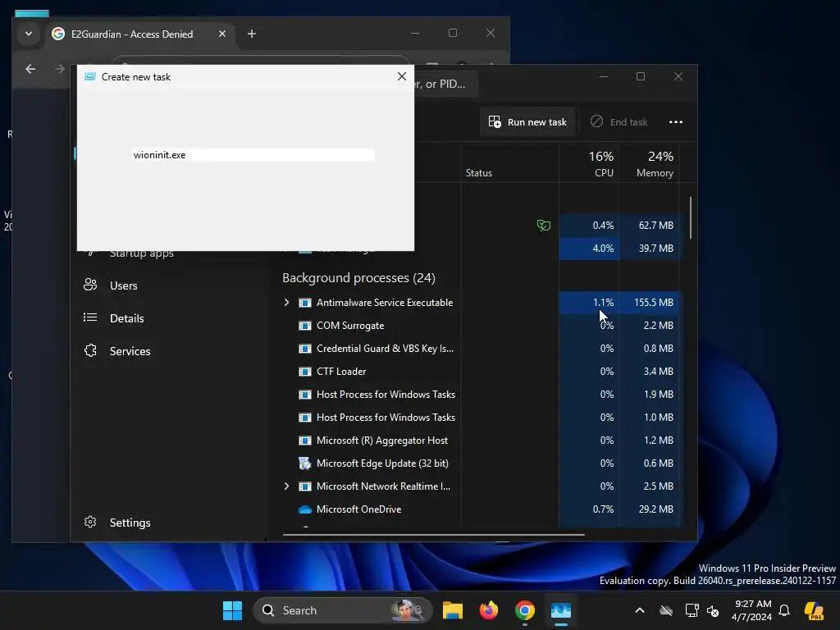
Task: Click the Background processes (24) heading
Action: pos(358,278)
